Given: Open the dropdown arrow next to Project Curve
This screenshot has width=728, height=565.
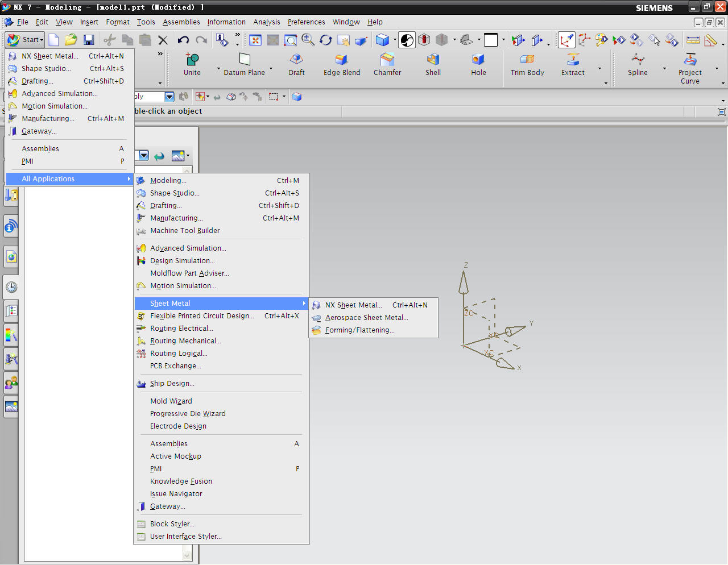Looking at the screenshot, I should click(x=717, y=69).
